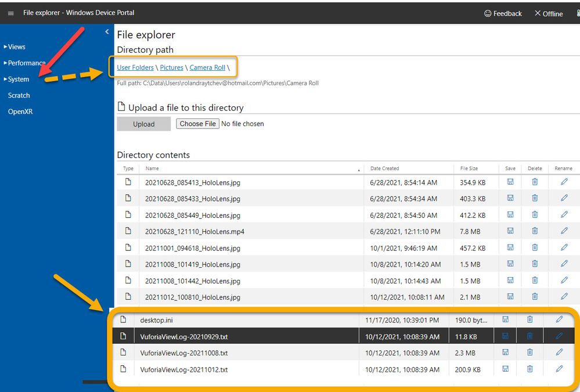Navigate to User Folders breadcrumb link
580x392 pixels.
pyautogui.click(x=135, y=67)
